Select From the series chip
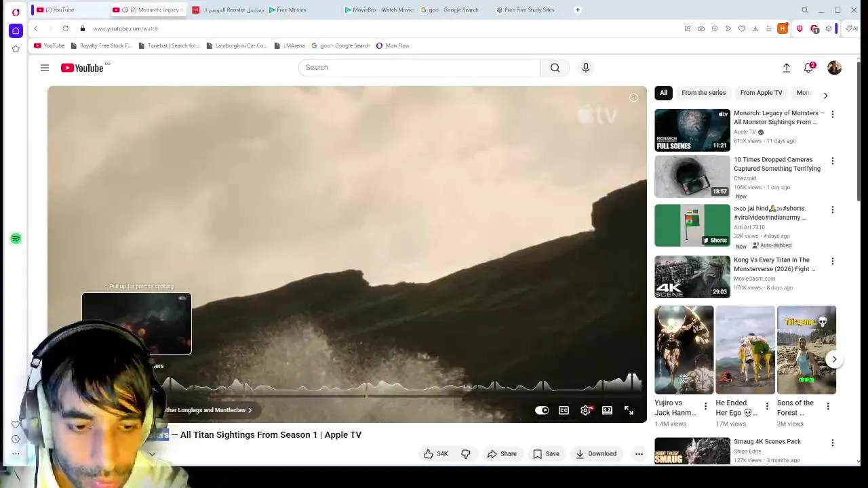The width and height of the screenshot is (868, 488). (703, 93)
